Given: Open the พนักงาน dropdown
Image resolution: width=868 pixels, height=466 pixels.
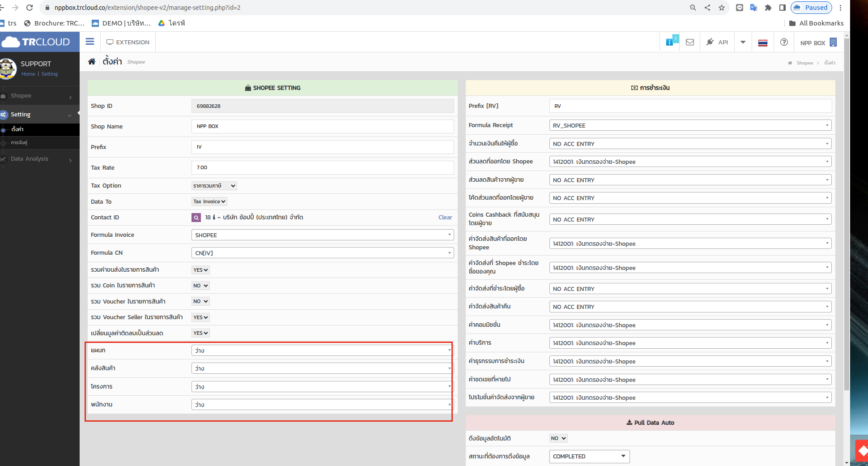Looking at the screenshot, I should [x=323, y=405].
